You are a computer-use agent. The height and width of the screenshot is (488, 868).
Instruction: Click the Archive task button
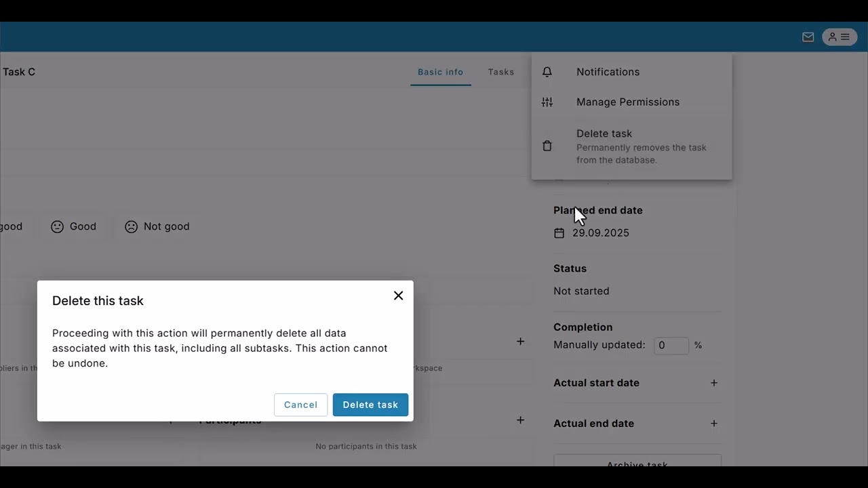pyautogui.click(x=637, y=462)
